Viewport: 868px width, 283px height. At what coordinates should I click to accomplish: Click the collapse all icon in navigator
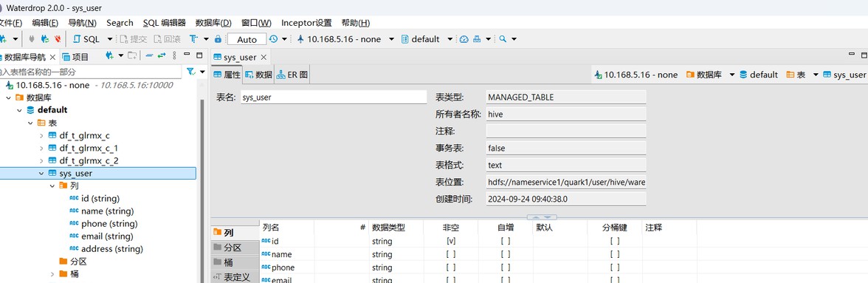(x=149, y=55)
